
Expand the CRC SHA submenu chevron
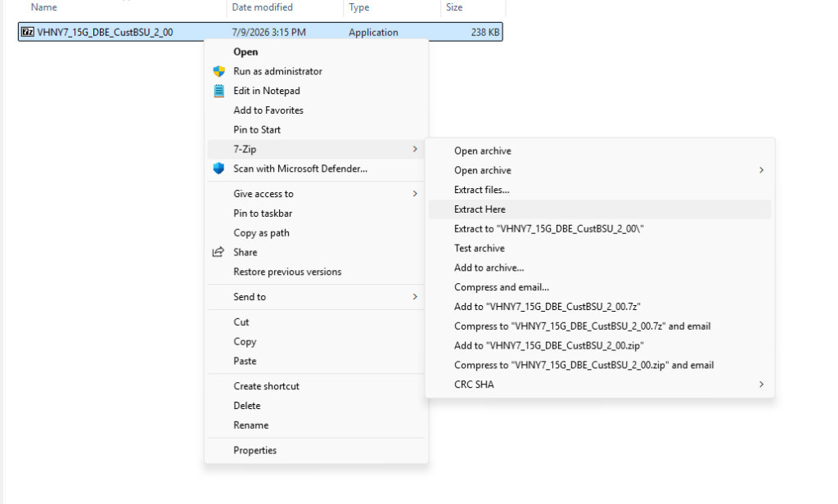pyautogui.click(x=761, y=385)
